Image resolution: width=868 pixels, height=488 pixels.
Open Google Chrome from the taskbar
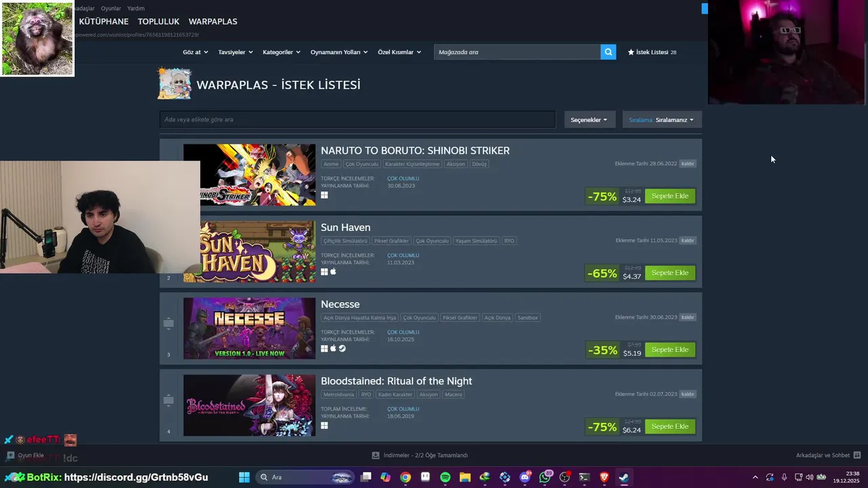[x=405, y=477]
